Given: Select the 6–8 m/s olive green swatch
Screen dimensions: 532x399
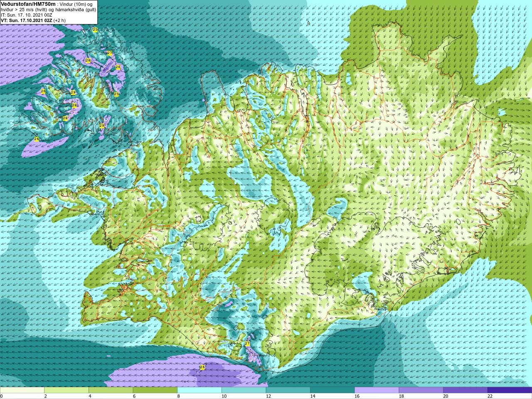Looking at the screenshot, I should 155,390.
